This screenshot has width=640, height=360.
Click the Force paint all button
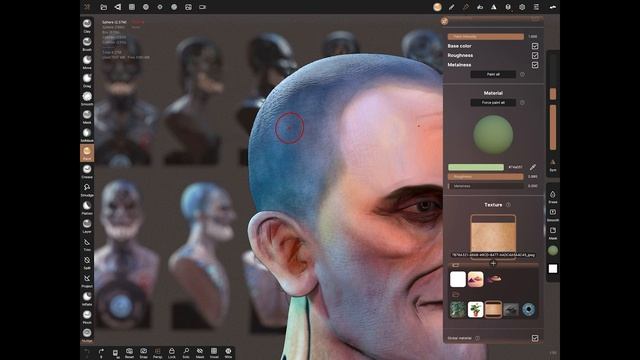pos(493,102)
